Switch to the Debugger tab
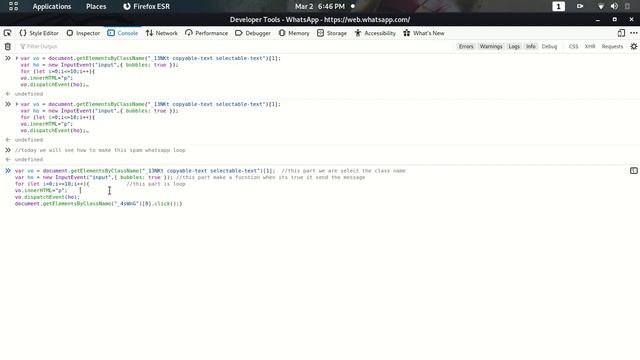This screenshot has width=640, height=360. pyautogui.click(x=253, y=33)
